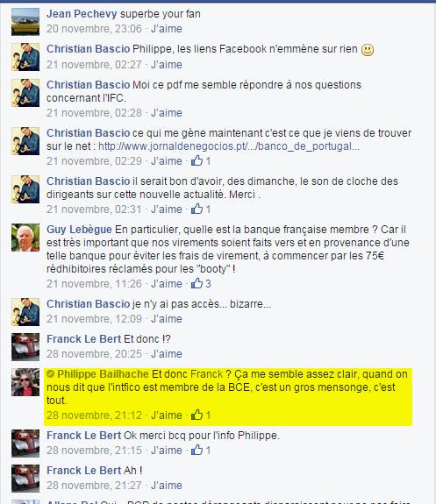Like Franck Le Bert's 'Et donc !?' comment
Screen dimensions: 436x504
pyautogui.click(x=167, y=353)
